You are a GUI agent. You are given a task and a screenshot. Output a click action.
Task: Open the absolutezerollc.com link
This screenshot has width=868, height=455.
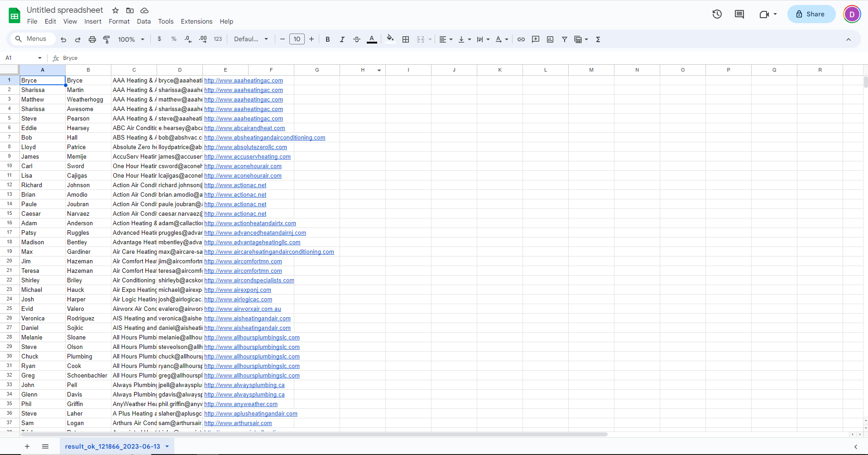coord(245,147)
